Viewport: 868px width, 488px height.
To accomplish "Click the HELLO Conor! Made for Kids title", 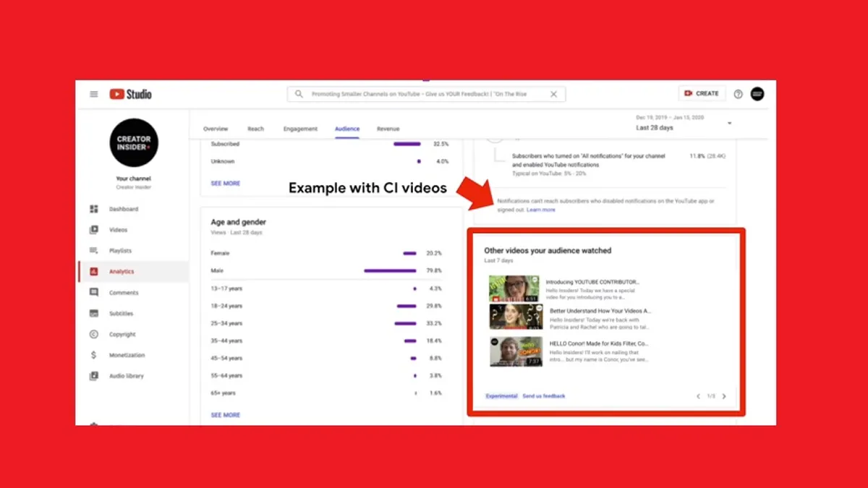I will coord(599,343).
